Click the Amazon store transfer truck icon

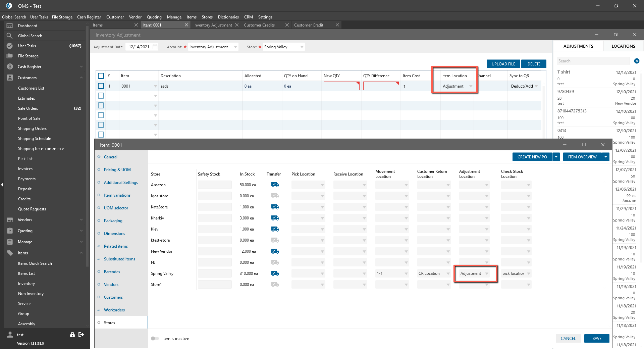275,185
